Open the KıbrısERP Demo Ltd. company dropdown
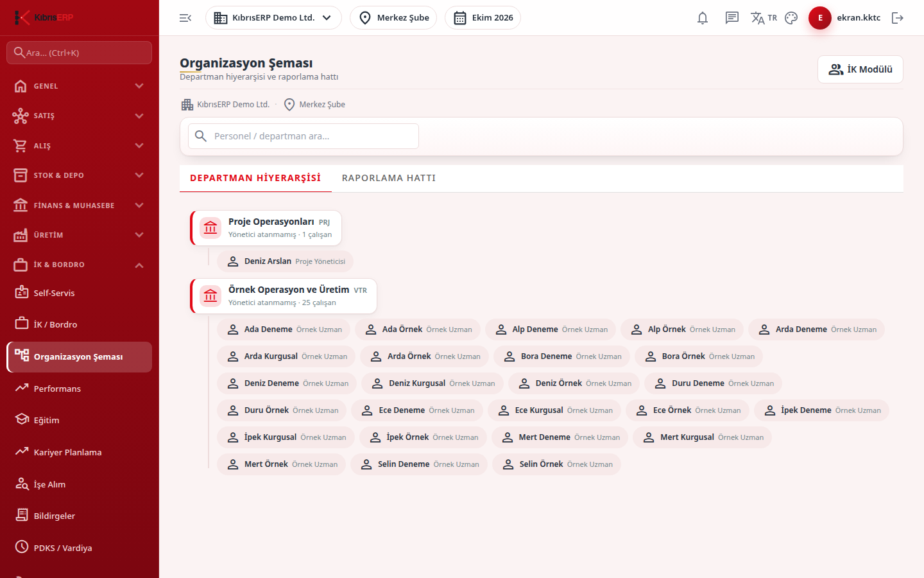The width and height of the screenshot is (924, 578). pos(273,18)
